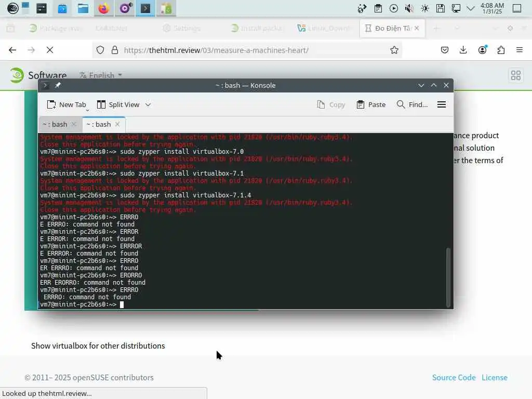Open the grid apps icon on Software page
The image size is (532, 399).
516,75
